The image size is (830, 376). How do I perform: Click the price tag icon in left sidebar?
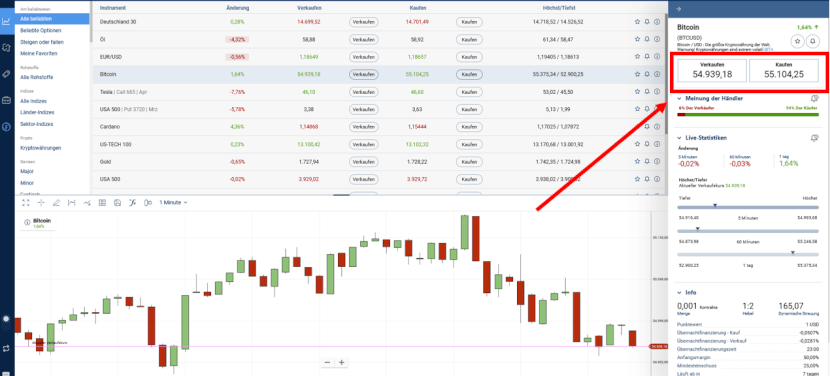(6, 74)
